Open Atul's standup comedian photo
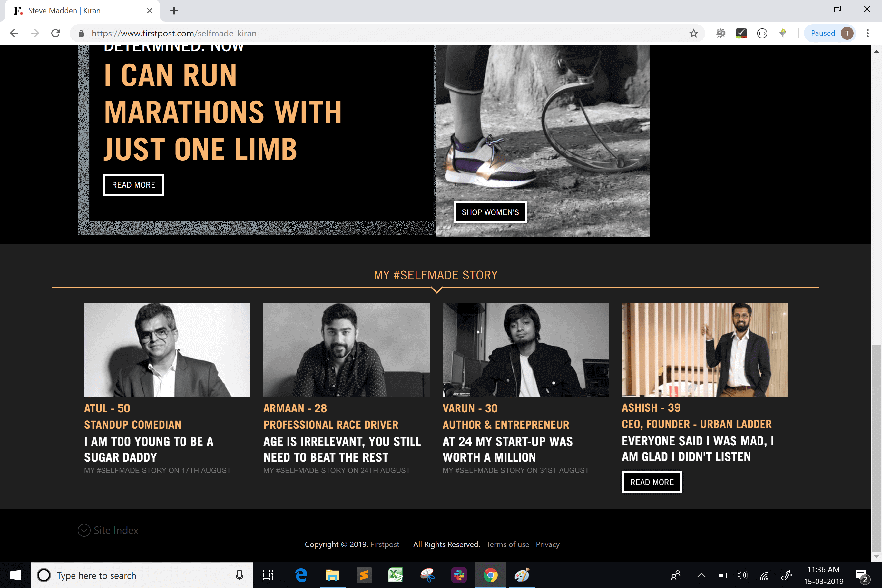This screenshot has width=882, height=588. pyautogui.click(x=167, y=350)
